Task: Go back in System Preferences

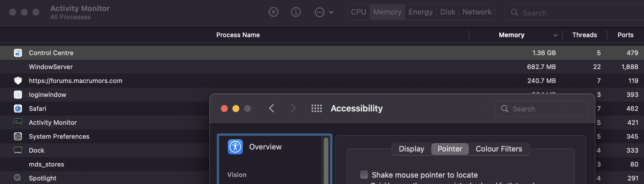Action: tap(271, 108)
